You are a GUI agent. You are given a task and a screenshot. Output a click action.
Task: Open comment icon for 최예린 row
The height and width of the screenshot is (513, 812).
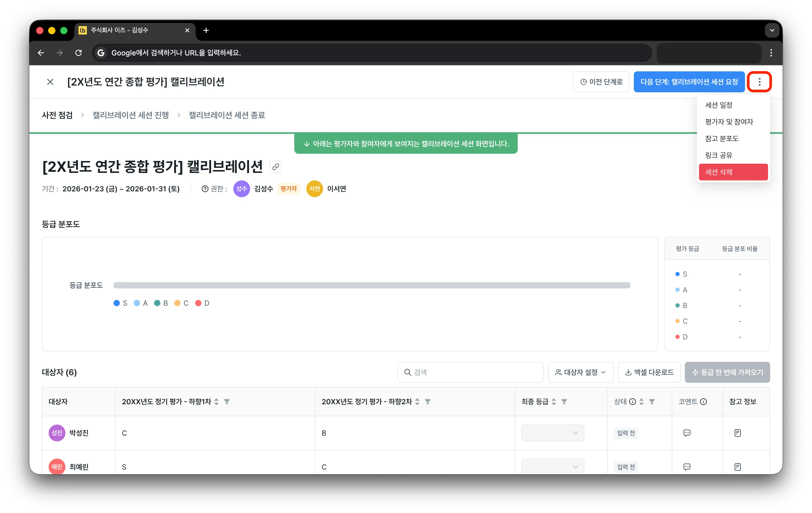[686, 467]
